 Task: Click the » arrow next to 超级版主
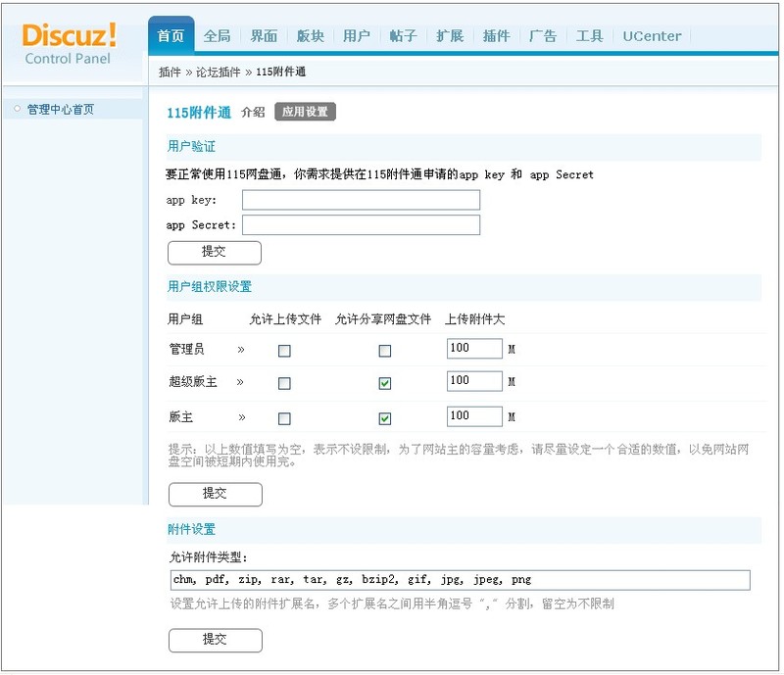(x=240, y=382)
